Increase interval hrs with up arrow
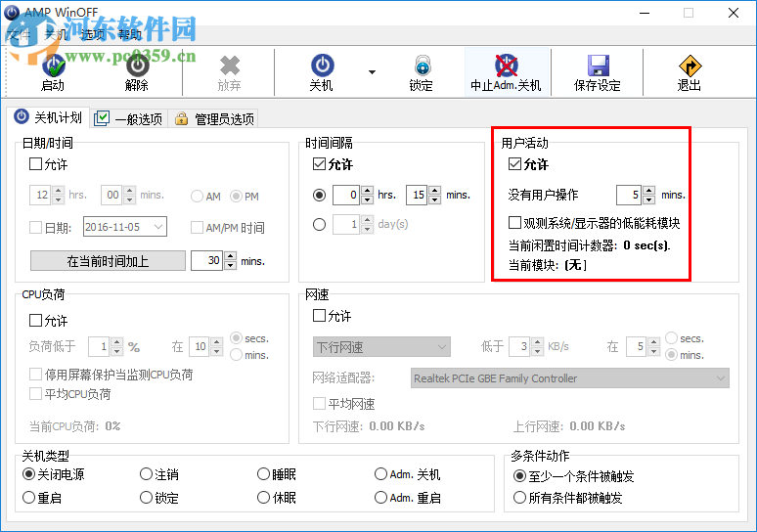757x532 pixels. pos(368,190)
